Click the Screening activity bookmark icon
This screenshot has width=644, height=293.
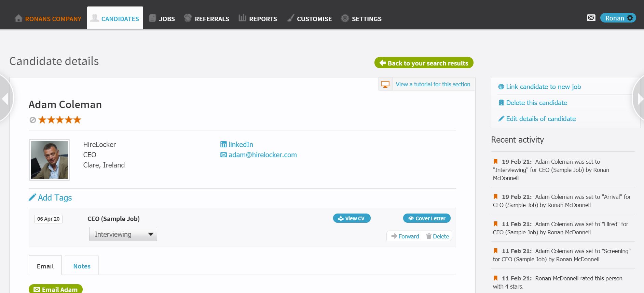(495, 251)
